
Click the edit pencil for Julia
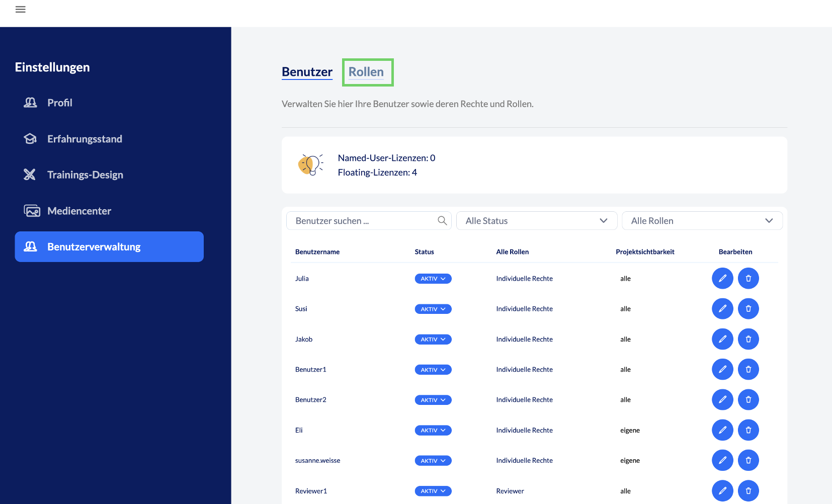pos(722,279)
